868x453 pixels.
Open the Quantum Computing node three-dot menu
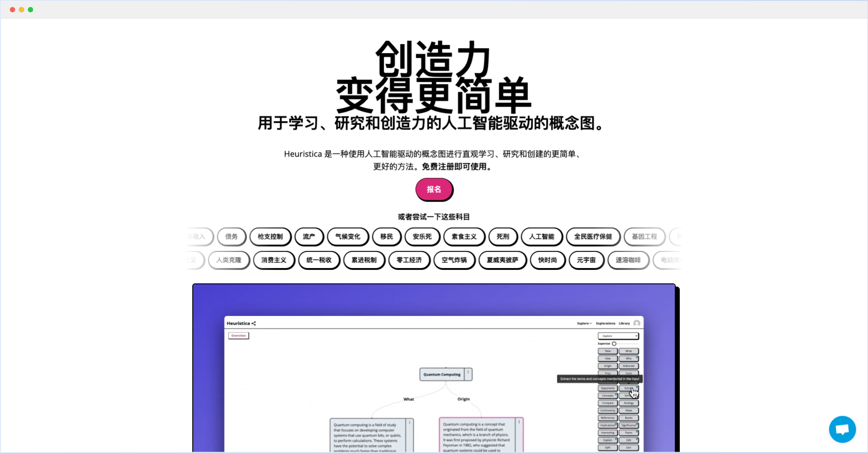[x=468, y=373]
